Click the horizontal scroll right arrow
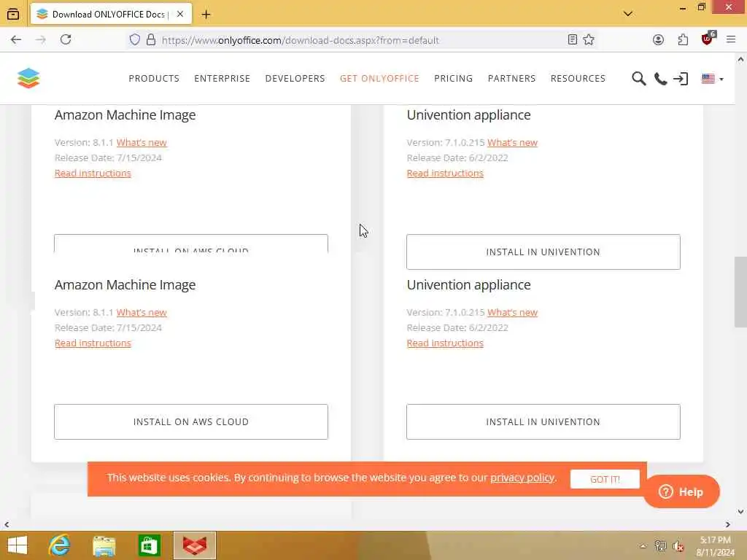Viewport: 747px width, 560px height. [x=727, y=524]
